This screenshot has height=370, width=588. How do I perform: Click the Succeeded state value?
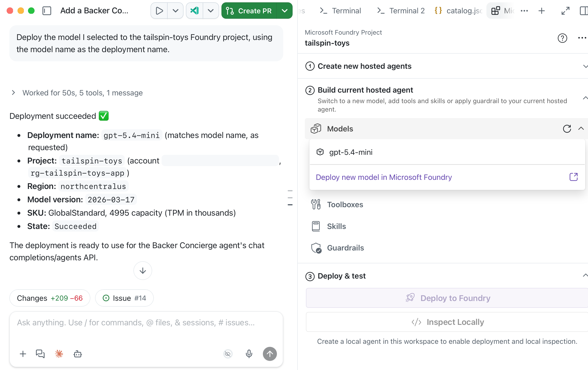click(x=75, y=226)
